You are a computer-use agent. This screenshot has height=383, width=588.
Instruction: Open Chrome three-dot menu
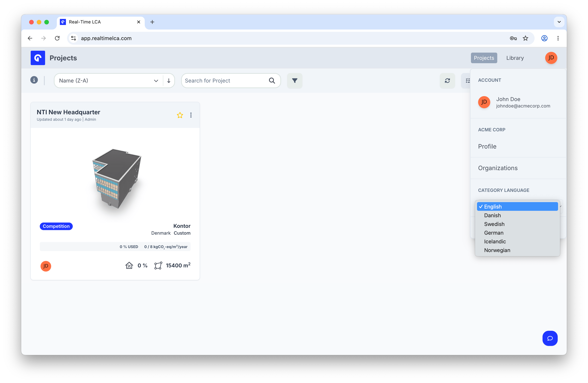tap(558, 38)
